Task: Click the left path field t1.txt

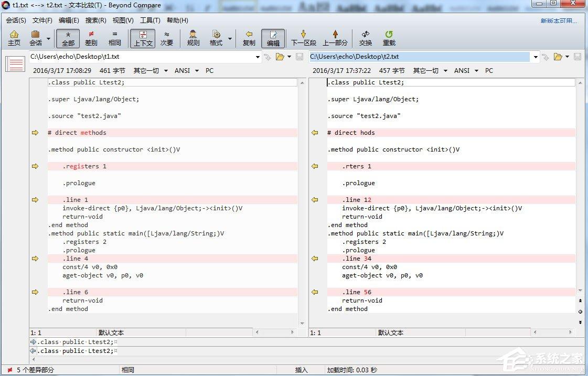Action: click(x=142, y=57)
